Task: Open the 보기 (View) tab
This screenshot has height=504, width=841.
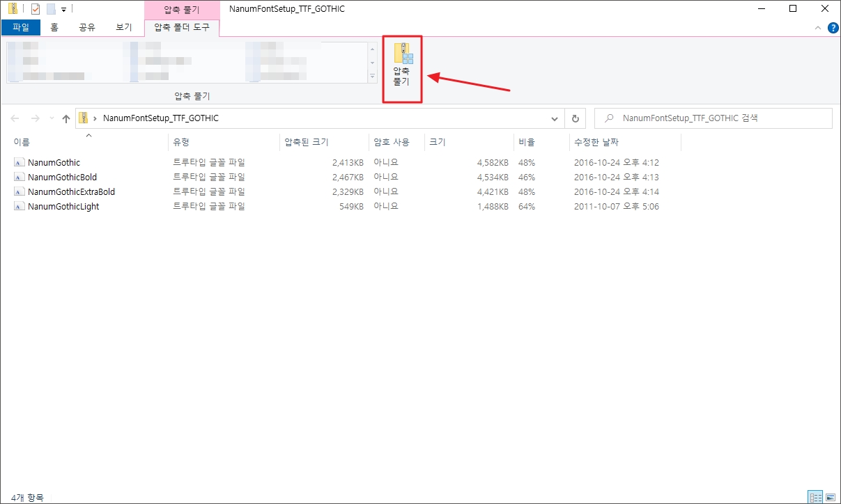Action: pyautogui.click(x=124, y=28)
